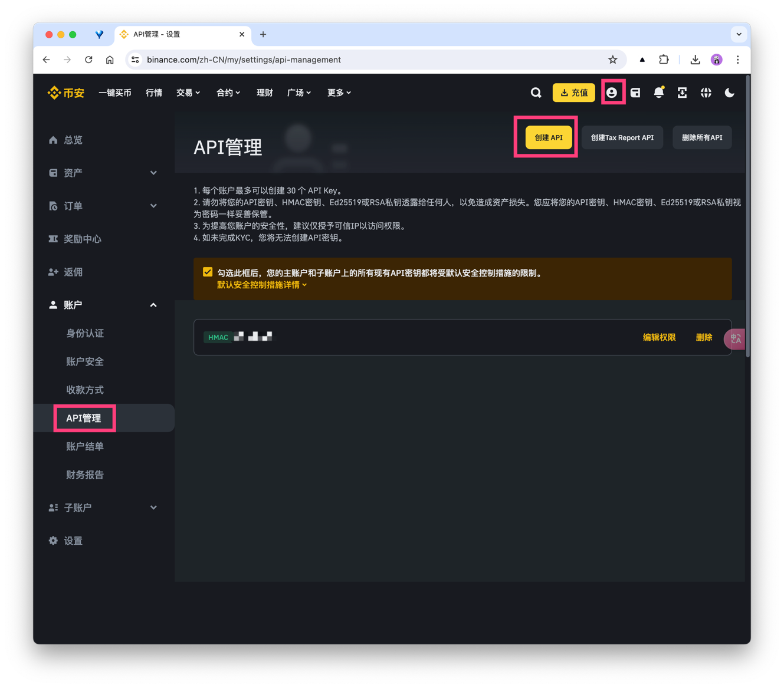Click the Binance 币安 logo

click(x=65, y=92)
